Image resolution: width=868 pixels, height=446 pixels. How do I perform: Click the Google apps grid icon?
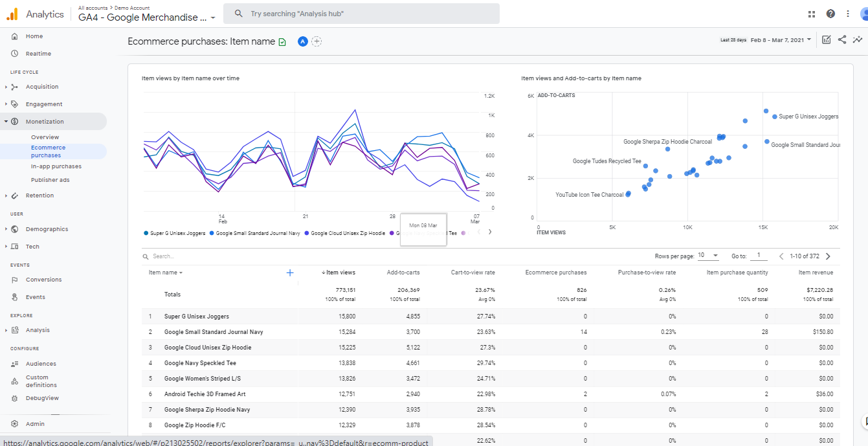(812, 13)
